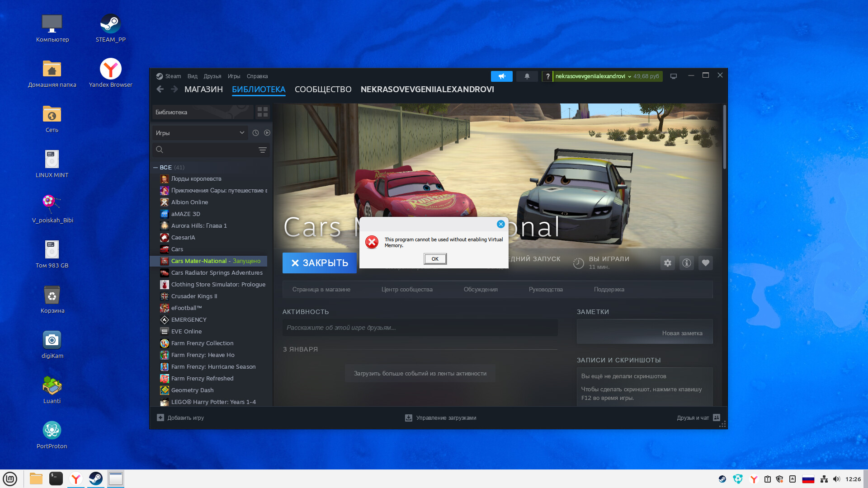Viewport: 868px width, 488px height.
Task: Open advanced filter options icon
Action: 262,150
